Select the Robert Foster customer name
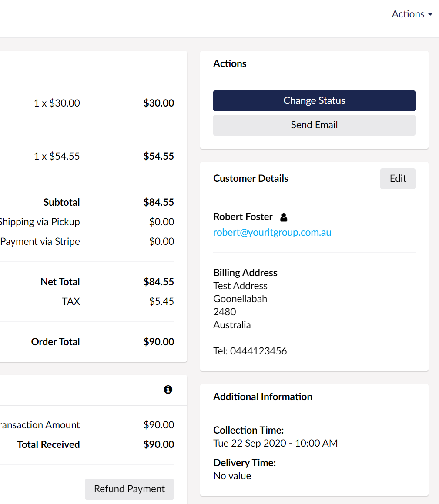 243,217
